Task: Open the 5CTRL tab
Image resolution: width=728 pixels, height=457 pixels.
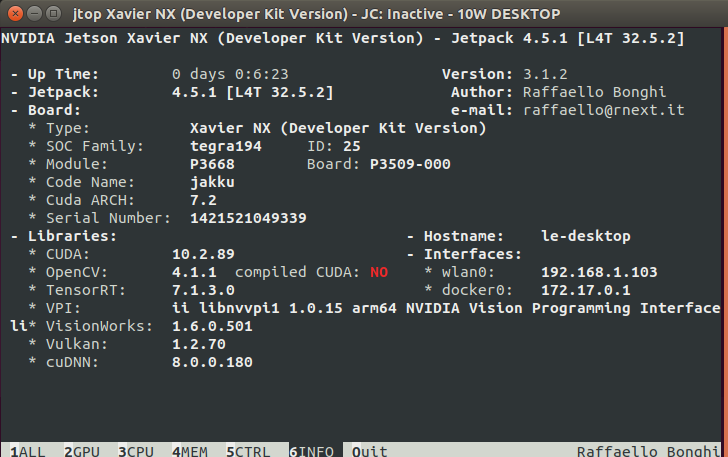Action: (248, 451)
